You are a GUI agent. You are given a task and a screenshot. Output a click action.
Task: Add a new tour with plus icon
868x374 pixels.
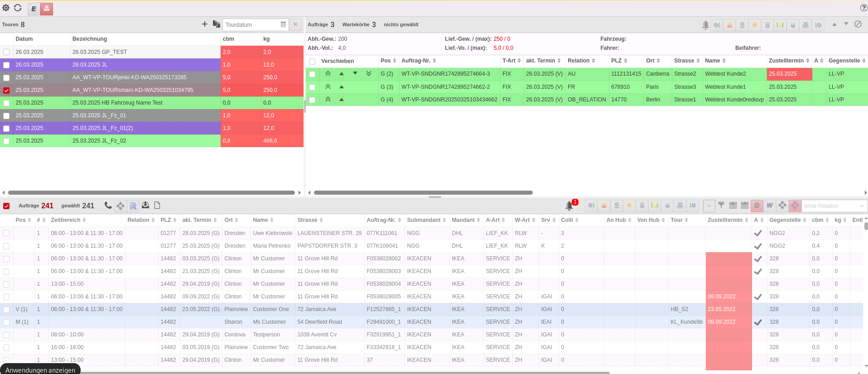click(x=205, y=24)
